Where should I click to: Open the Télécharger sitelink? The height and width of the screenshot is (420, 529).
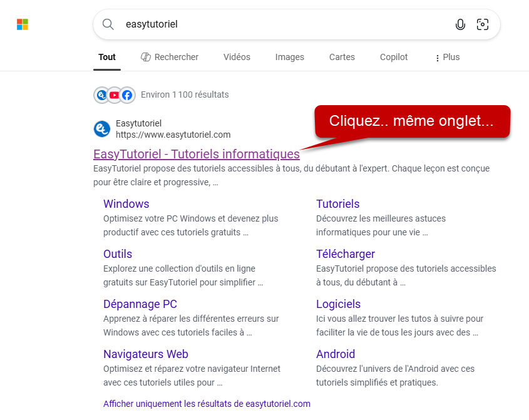click(x=346, y=254)
